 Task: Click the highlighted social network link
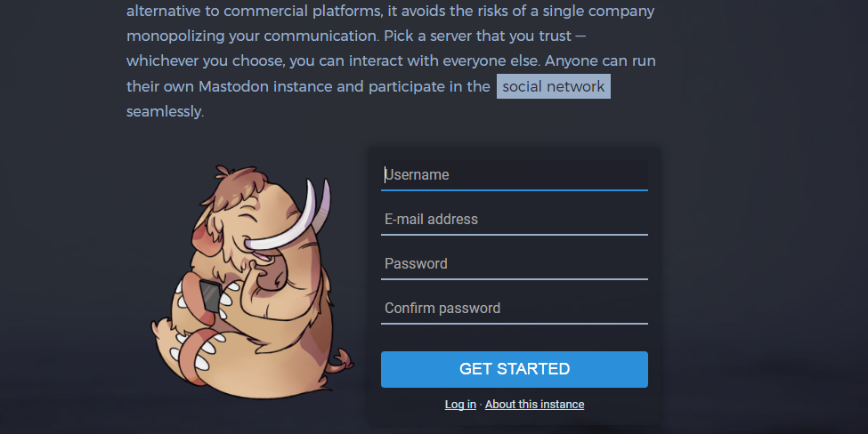point(554,86)
